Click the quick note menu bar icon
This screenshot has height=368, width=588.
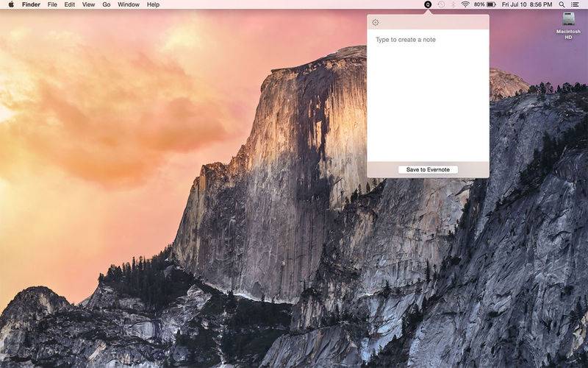(428, 4)
